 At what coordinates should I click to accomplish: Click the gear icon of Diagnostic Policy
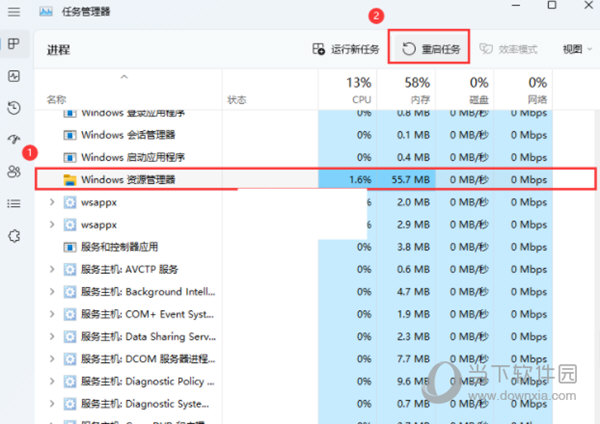pos(70,382)
